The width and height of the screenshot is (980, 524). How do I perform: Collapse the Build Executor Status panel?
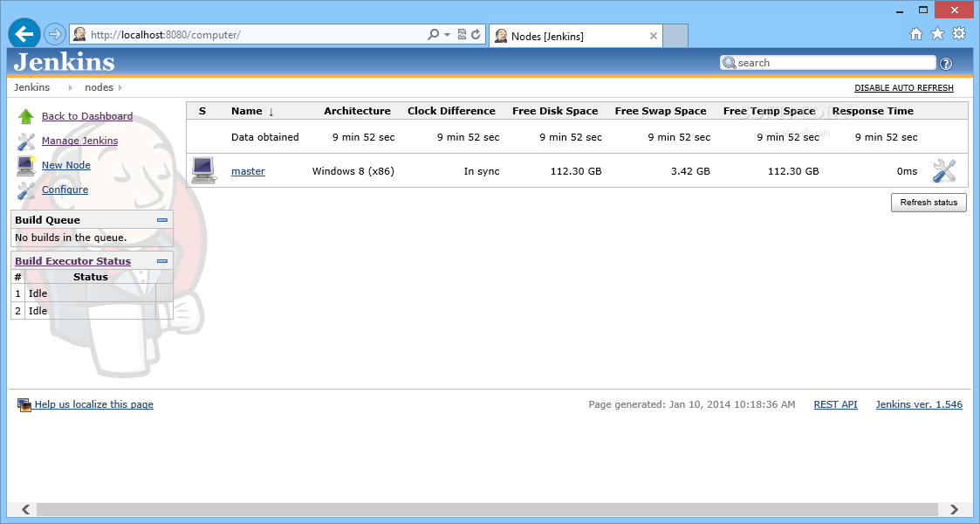162,261
